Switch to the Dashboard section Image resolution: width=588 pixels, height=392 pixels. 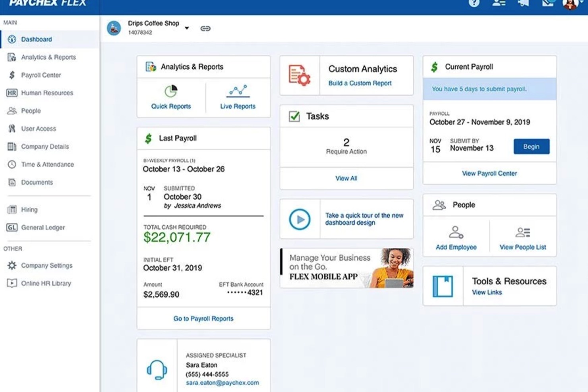[37, 39]
